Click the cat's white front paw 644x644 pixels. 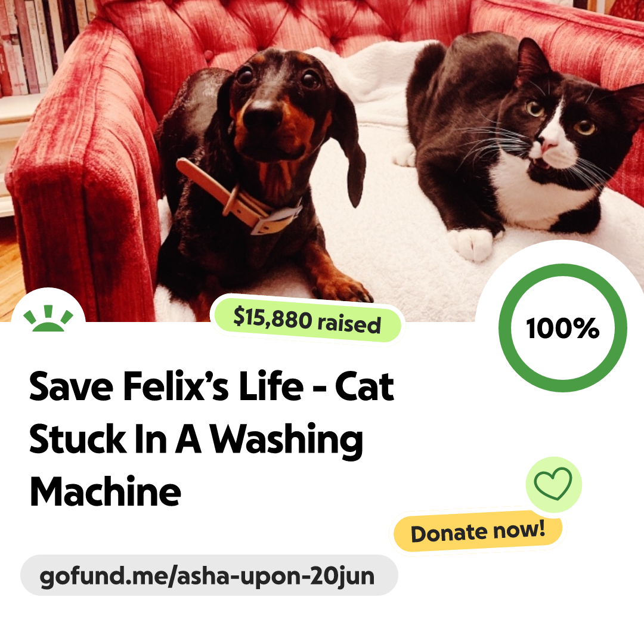[x=471, y=244]
